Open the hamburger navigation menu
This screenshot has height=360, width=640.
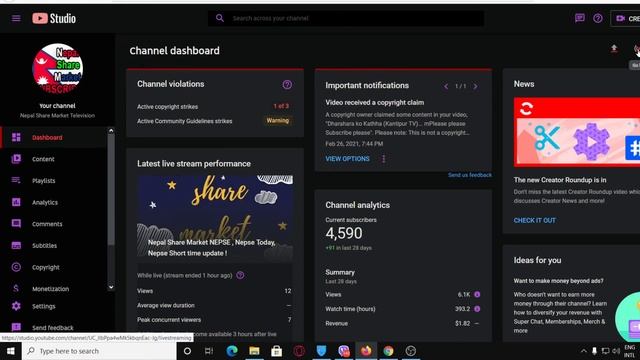tap(16, 18)
